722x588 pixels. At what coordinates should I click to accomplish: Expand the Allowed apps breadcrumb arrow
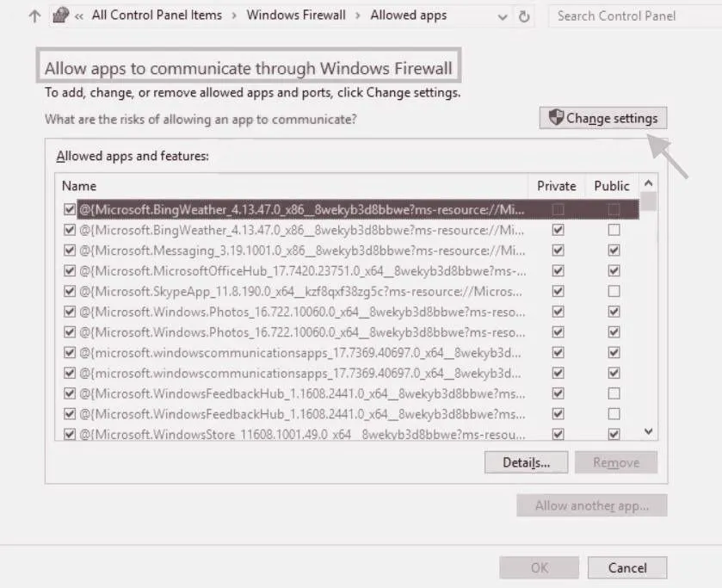coord(458,15)
